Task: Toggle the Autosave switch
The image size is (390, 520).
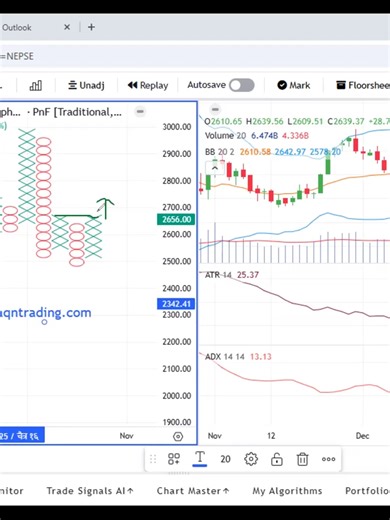Action: [242, 85]
